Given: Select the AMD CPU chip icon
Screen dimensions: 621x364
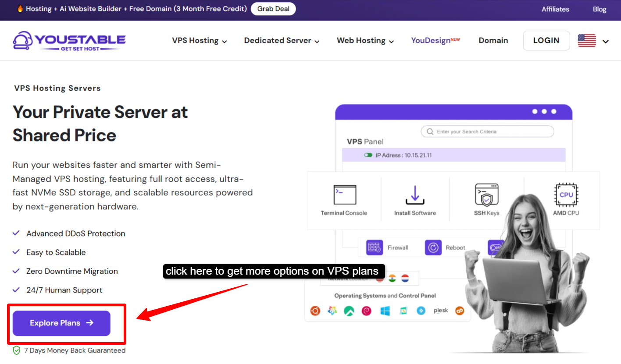Looking at the screenshot, I should [566, 195].
